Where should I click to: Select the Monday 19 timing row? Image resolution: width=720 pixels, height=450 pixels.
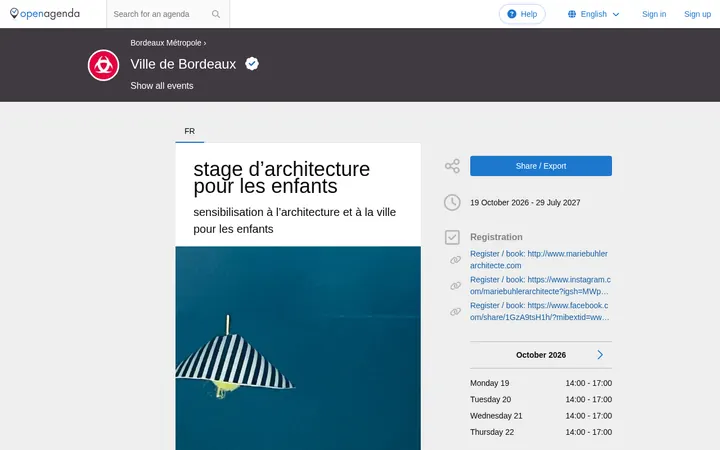coord(540,383)
